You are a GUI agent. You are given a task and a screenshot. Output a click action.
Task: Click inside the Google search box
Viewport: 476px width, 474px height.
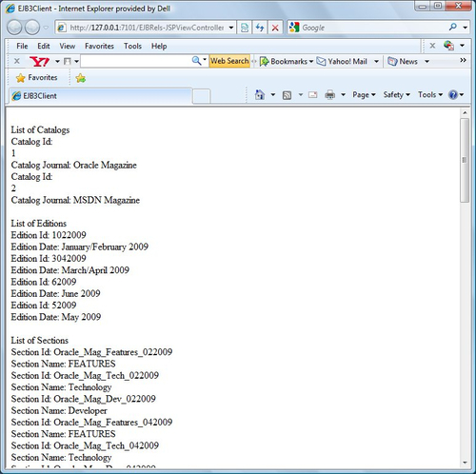pos(373,28)
